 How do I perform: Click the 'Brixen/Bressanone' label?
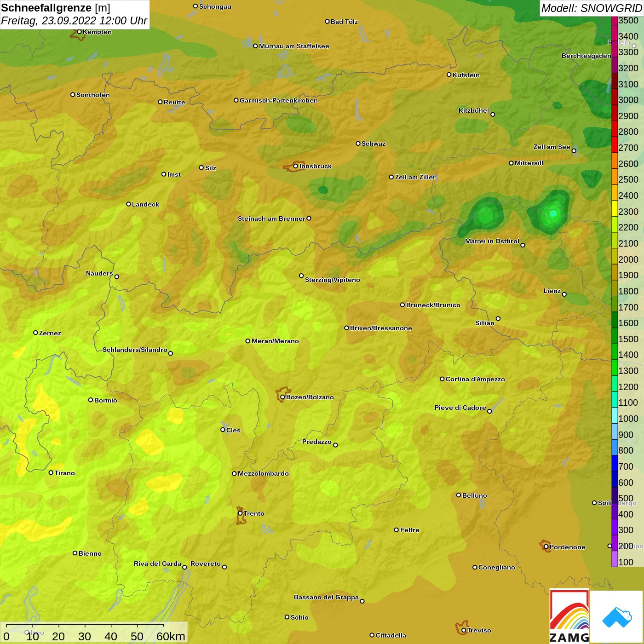(381, 328)
